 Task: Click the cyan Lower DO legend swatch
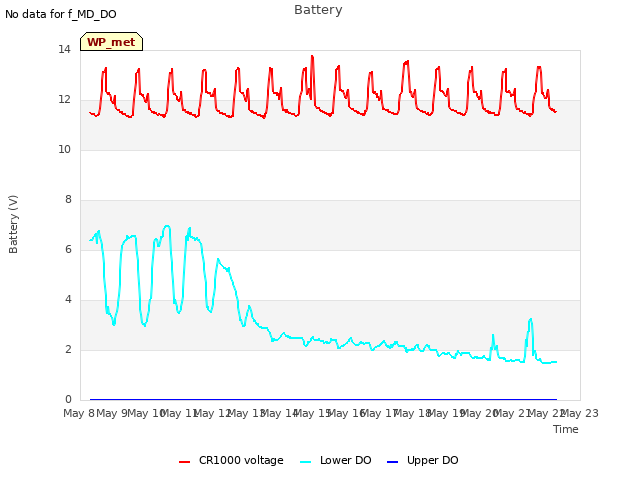pos(306,462)
